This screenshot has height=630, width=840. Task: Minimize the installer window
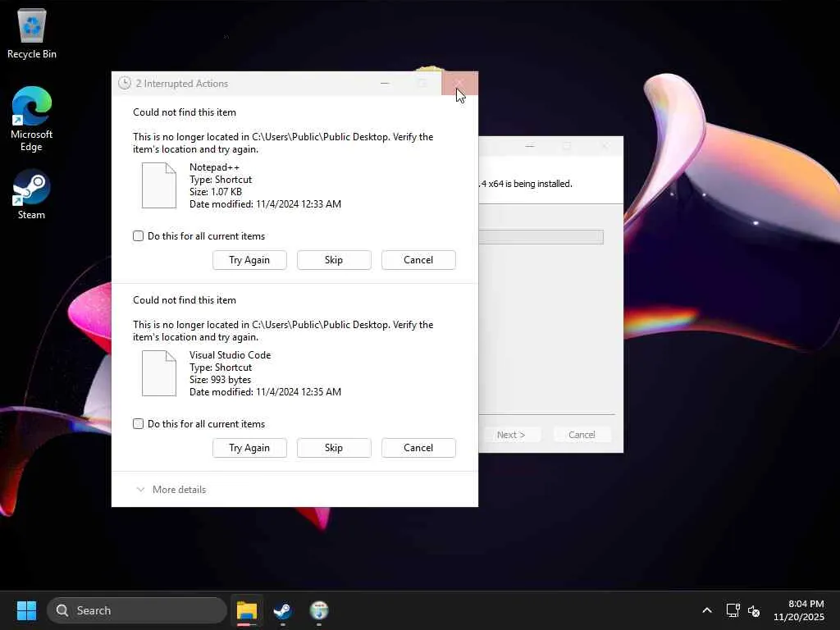[x=530, y=146]
